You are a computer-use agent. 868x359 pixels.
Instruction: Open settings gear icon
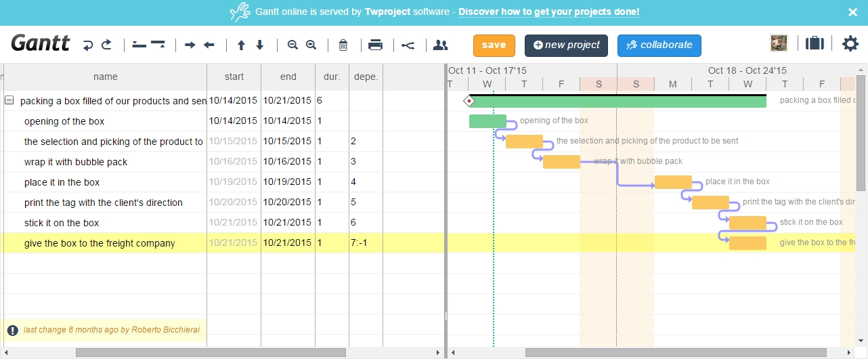(850, 44)
